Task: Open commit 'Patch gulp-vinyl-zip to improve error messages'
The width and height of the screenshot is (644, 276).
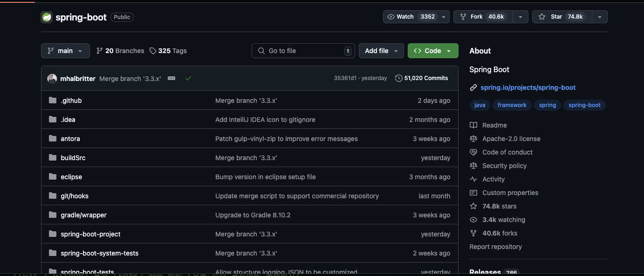Action: tap(287, 139)
